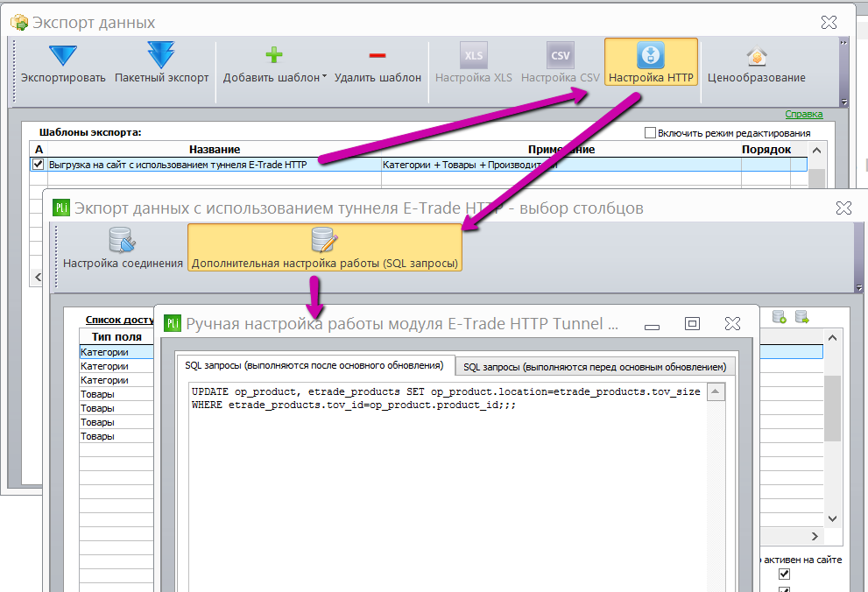Screen dimensions: 868x592
Task: Toggle the template row active checkbox
Action: point(39,165)
